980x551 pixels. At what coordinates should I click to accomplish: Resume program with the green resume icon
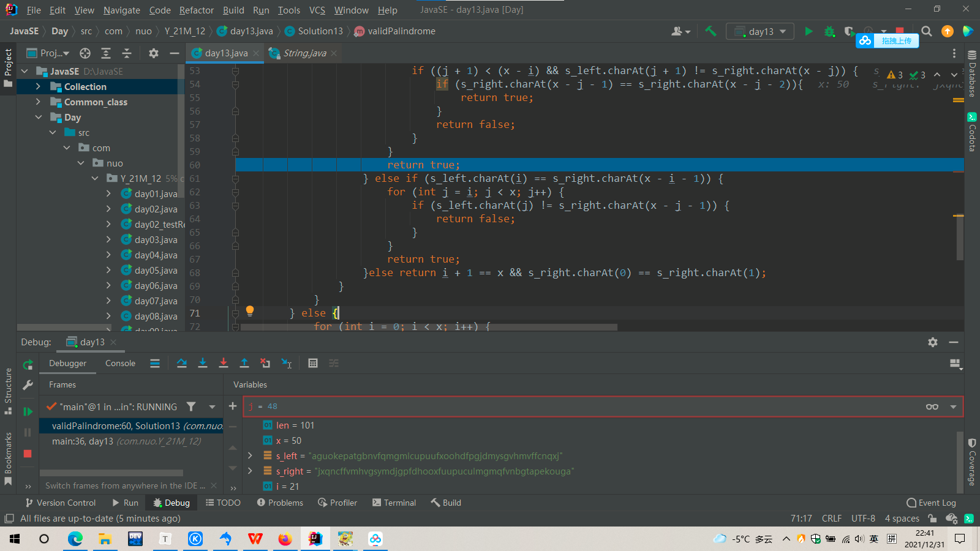coord(28,411)
